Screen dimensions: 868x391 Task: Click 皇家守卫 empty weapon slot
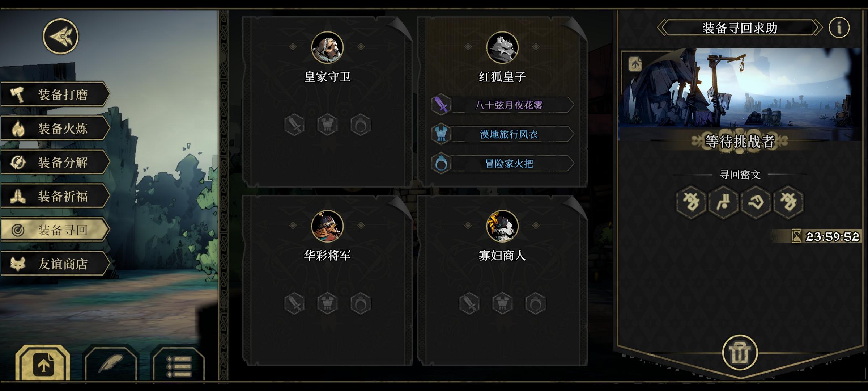coord(294,125)
